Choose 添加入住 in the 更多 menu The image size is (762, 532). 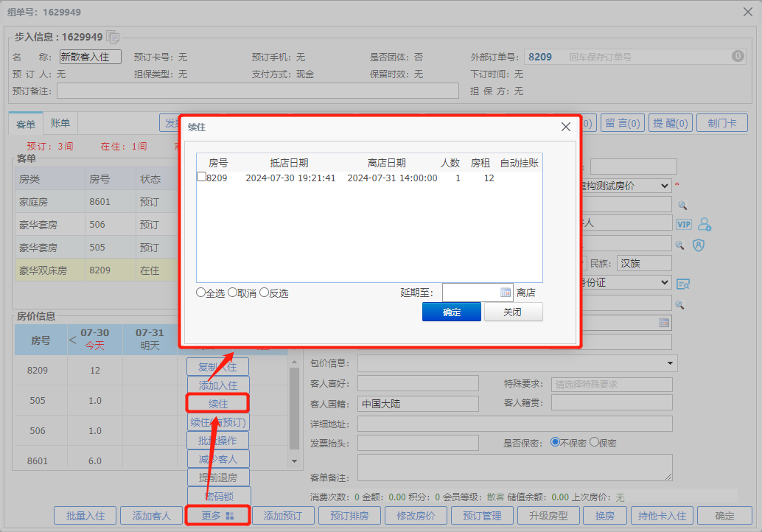tap(217, 385)
